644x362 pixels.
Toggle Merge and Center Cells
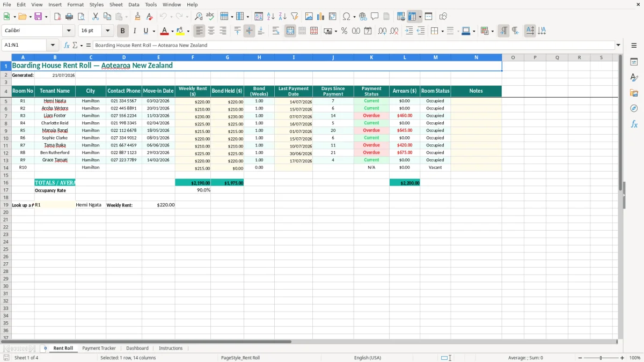(290, 31)
